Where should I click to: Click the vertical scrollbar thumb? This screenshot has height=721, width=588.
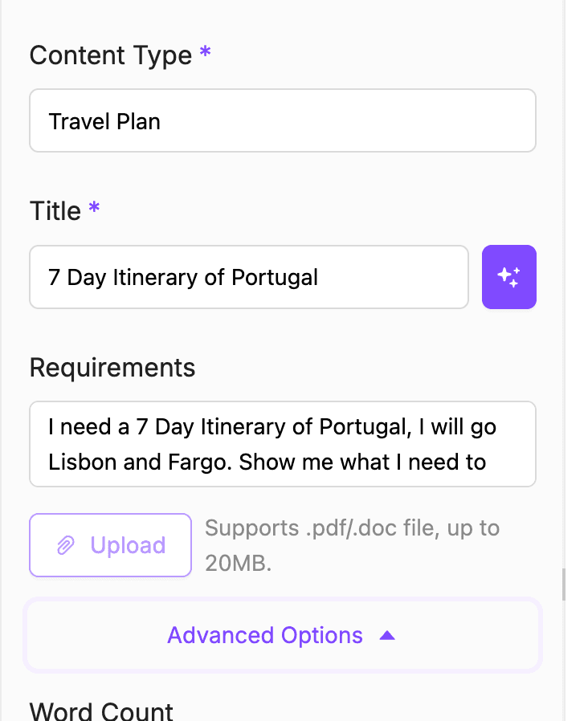[564, 585]
